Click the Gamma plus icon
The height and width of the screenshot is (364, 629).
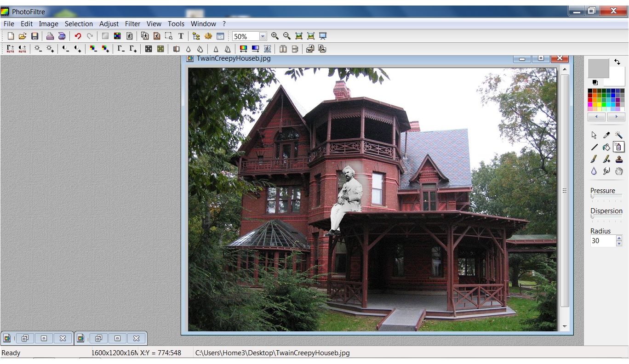tap(133, 49)
